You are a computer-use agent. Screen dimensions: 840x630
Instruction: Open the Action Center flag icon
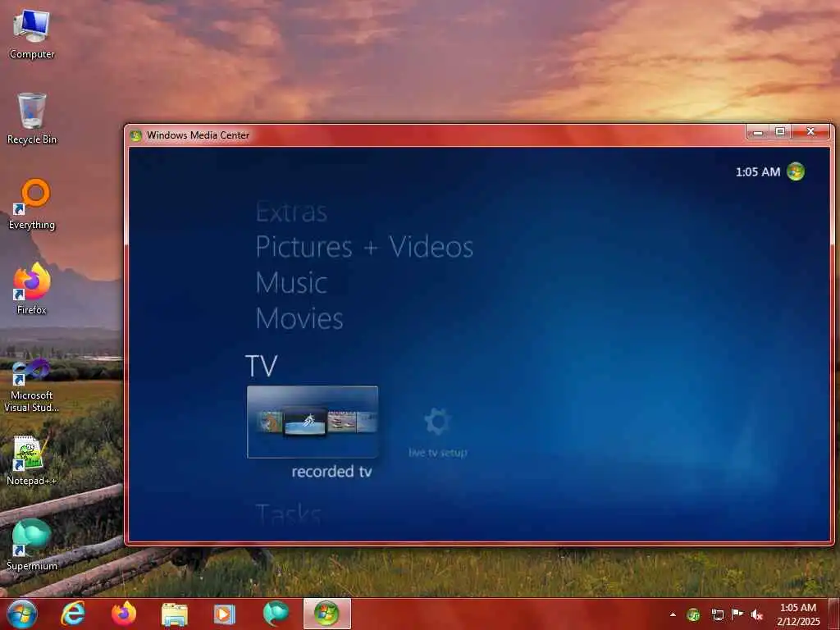pos(737,614)
